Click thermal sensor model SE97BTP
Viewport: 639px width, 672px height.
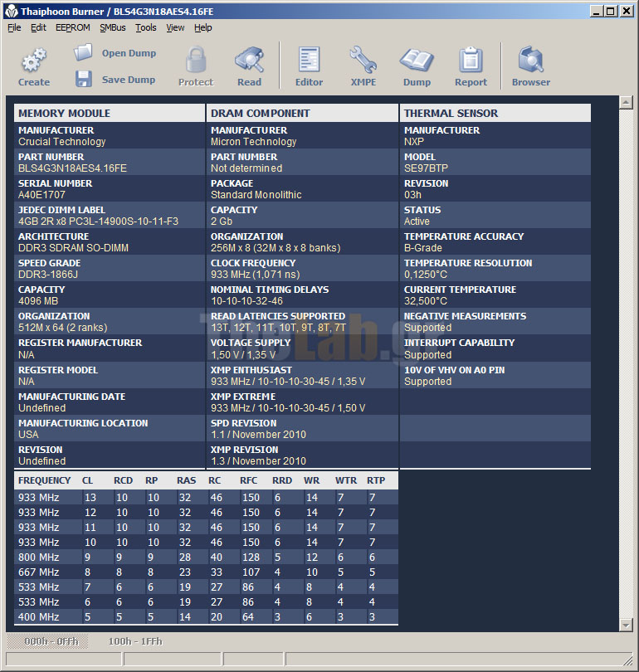[x=426, y=168]
